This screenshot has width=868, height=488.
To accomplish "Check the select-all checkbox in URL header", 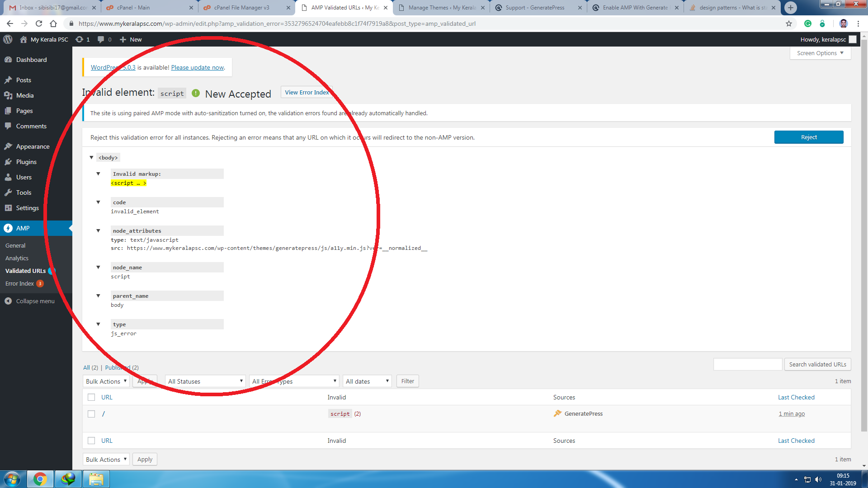I will 91,397.
